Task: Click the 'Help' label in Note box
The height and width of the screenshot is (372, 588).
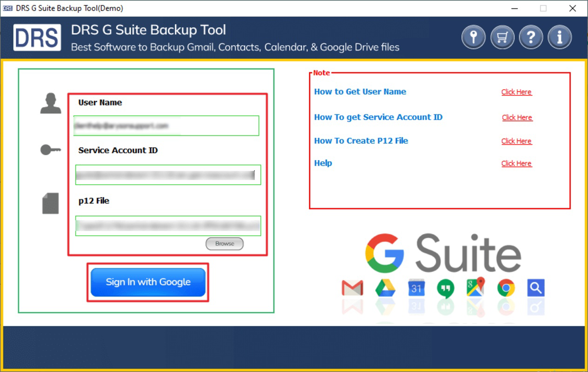Action: point(323,163)
